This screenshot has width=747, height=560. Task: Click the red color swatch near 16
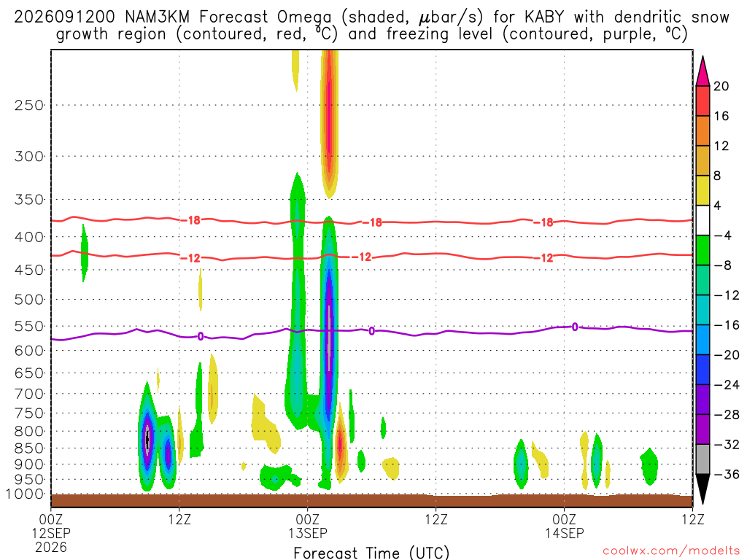click(x=703, y=101)
